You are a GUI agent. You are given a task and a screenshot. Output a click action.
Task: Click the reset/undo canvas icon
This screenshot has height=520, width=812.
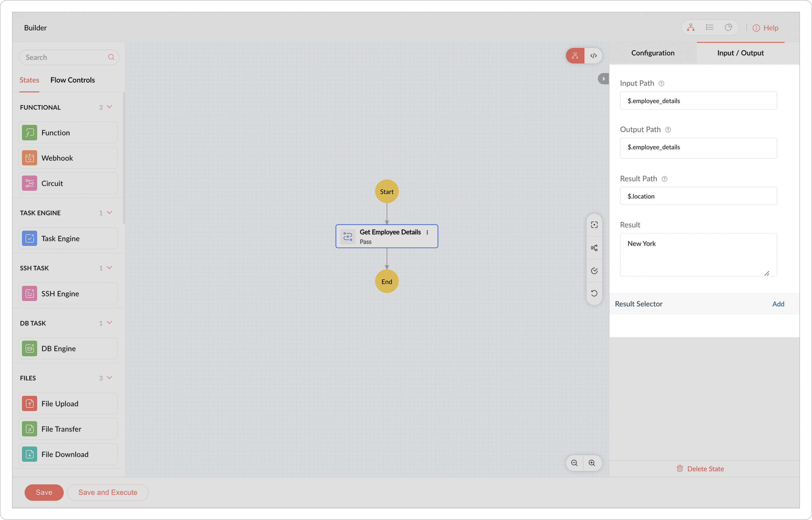594,293
